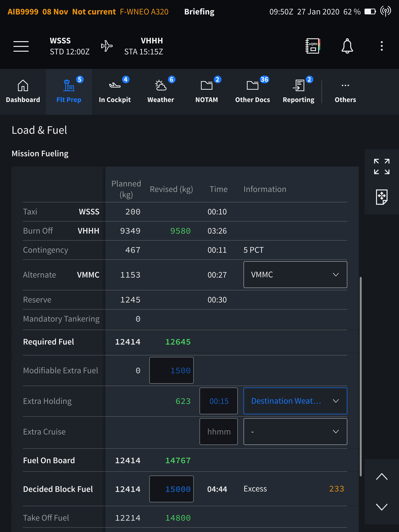Edit the Modifiable Extra Fuel 1500 field
The width and height of the screenshot is (399, 532).
coord(171,370)
